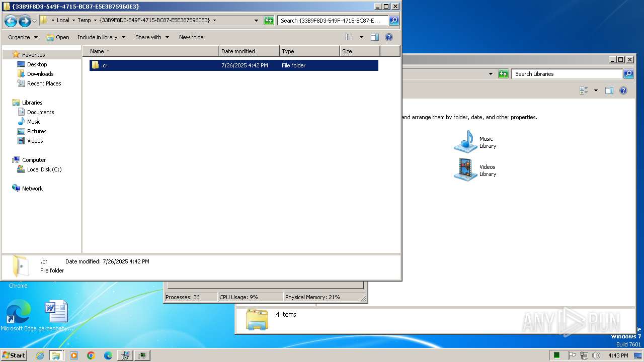Open the Organize menu

point(23,37)
